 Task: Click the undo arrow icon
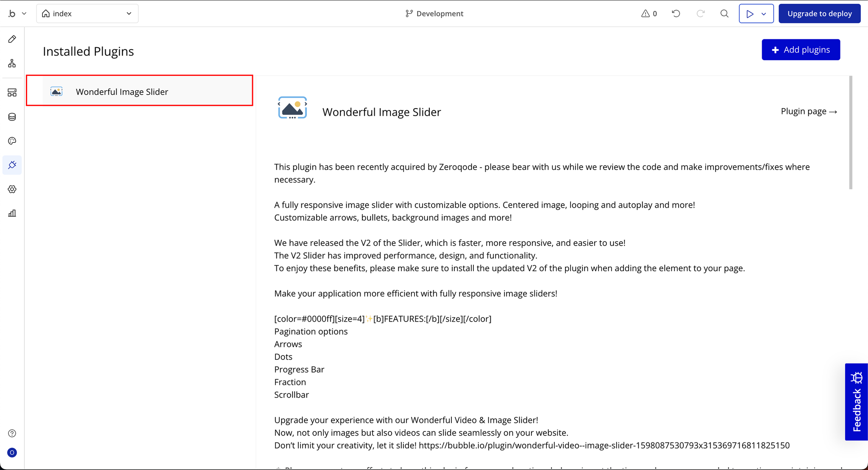[x=676, y=14]
